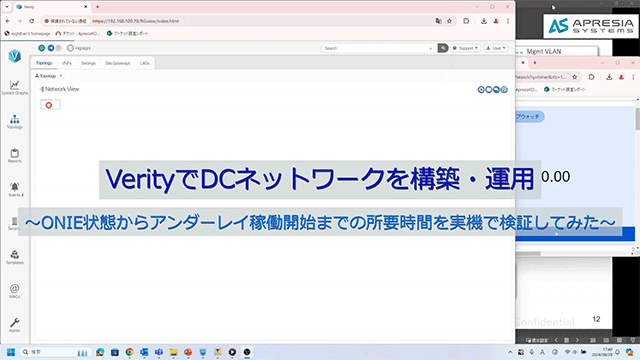Screen dimensions: 640x360
Task: Open MACs section in the sidebar
Action: click(14, 291)
